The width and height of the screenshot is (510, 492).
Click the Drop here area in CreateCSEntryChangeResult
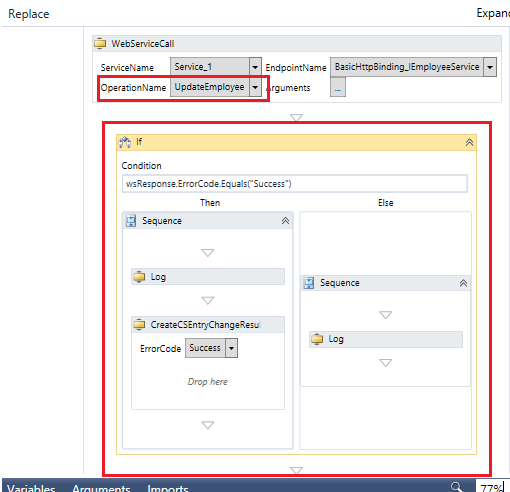point(208,382)
